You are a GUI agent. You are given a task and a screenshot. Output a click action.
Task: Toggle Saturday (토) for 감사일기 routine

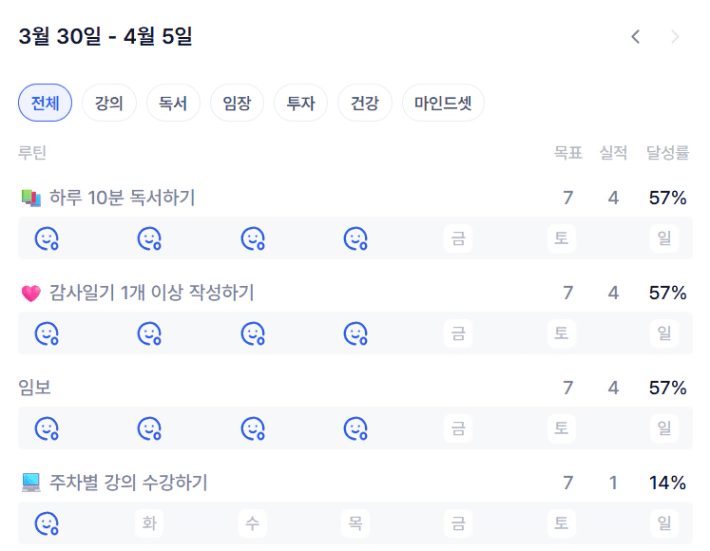tap(561, 333)
